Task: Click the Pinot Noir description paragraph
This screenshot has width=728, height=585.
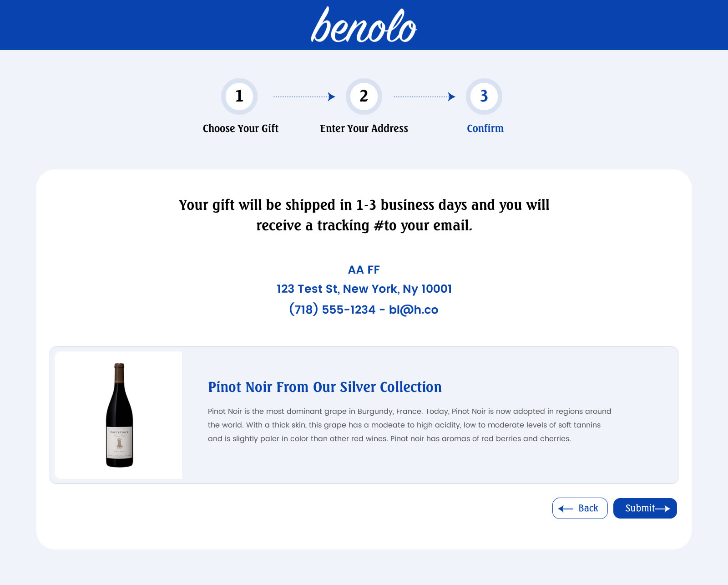Action: click(x=409, y=425)
